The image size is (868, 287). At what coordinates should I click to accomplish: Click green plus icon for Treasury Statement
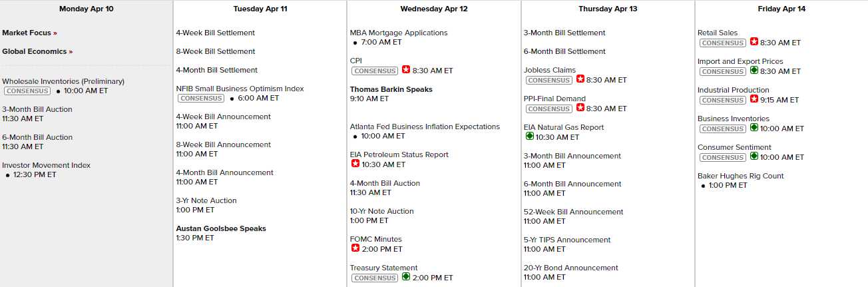coord(406,277)
